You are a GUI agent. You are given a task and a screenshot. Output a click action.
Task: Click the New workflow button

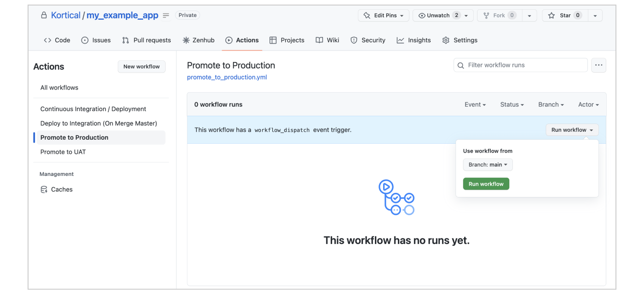(x=141, y=66)
